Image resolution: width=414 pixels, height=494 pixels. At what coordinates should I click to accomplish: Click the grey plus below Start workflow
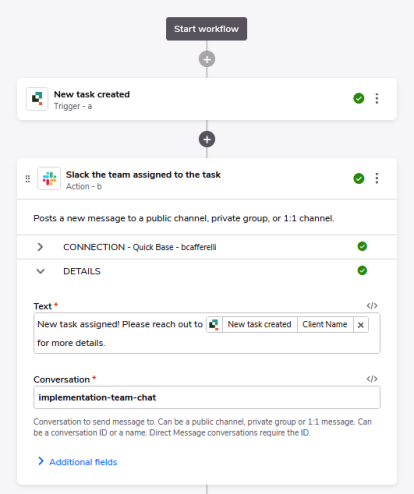pos(207,59)
